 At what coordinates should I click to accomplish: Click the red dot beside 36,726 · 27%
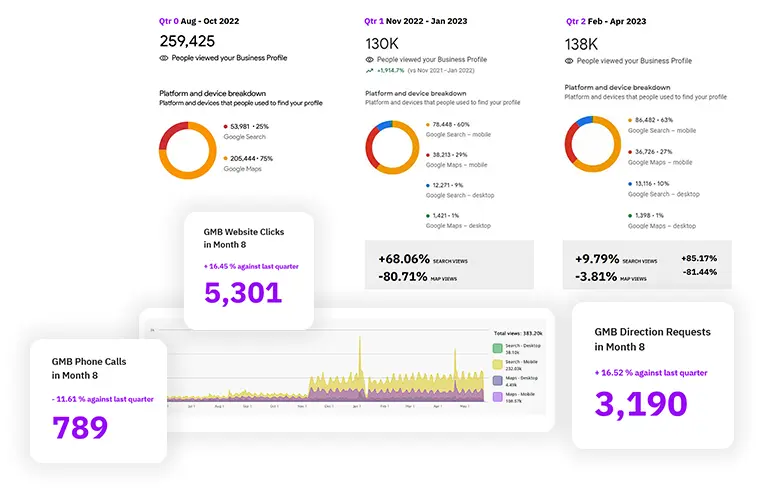[x=630, y=152]
